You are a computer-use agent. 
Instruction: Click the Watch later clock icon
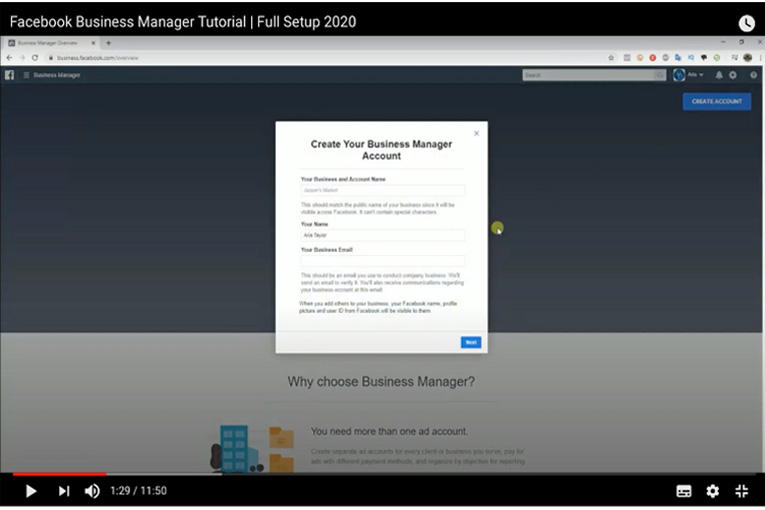746,23
